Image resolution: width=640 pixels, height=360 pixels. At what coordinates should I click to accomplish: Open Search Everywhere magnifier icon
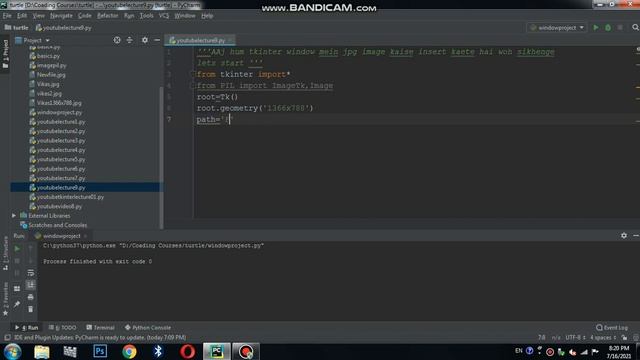(x=635, y=28)
